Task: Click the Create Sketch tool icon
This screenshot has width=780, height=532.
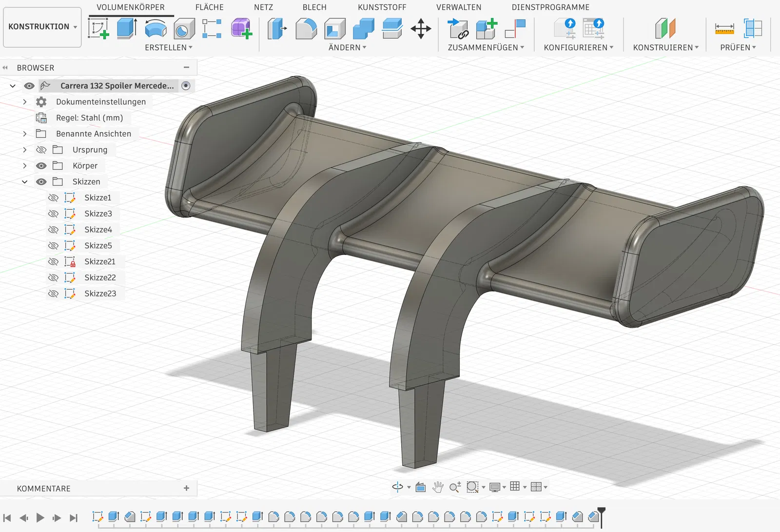Action: [98, 28]
